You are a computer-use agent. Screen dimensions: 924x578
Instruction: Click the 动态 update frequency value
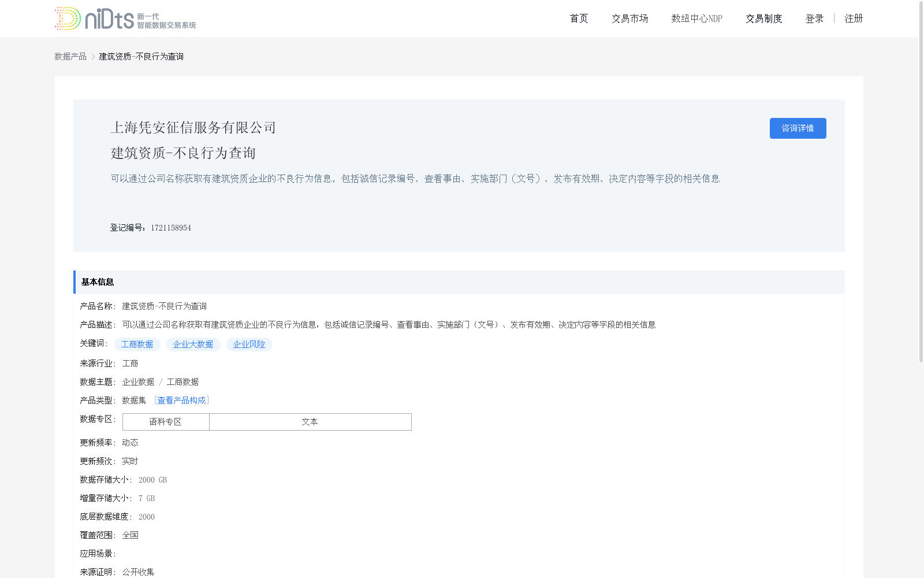130,443
